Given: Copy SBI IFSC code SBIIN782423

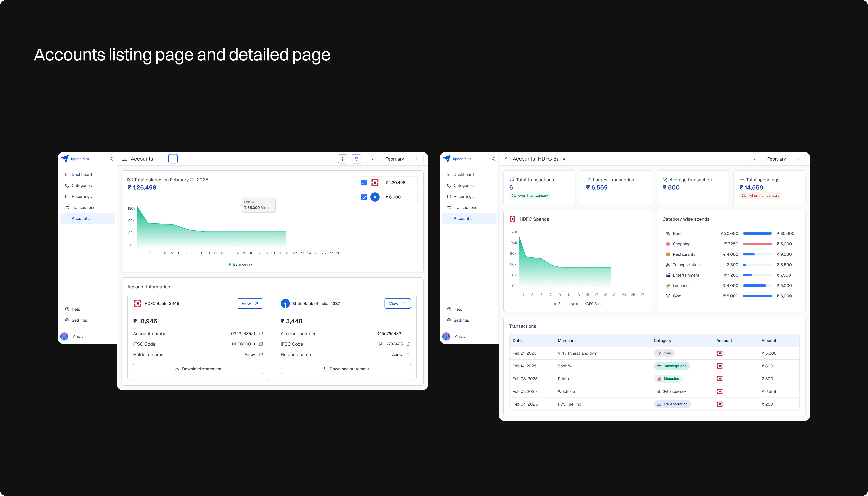Looking at the screenshot, I should pos(408,344).
